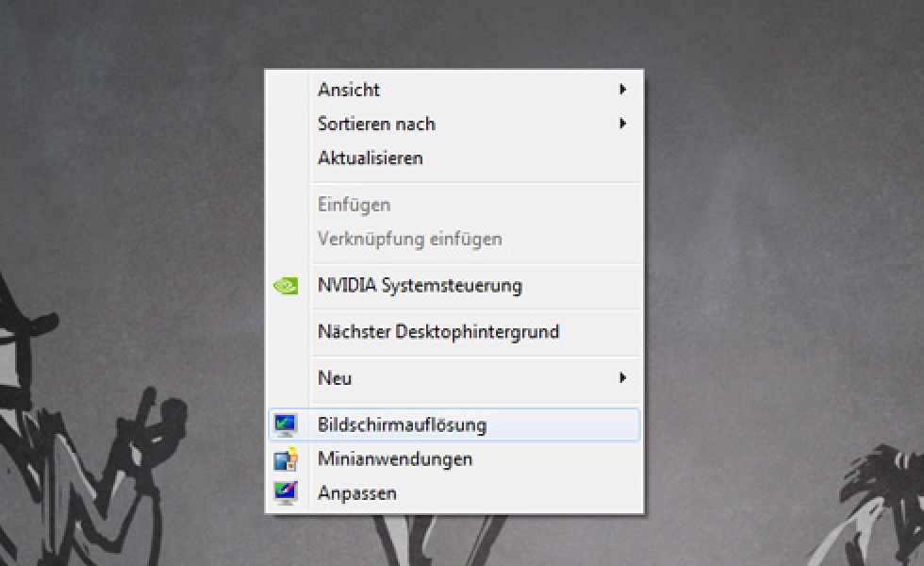The width and height of the screenshot is (924, 566).
Task: Open the Neu menu entry
Action: tap(335, 378)
